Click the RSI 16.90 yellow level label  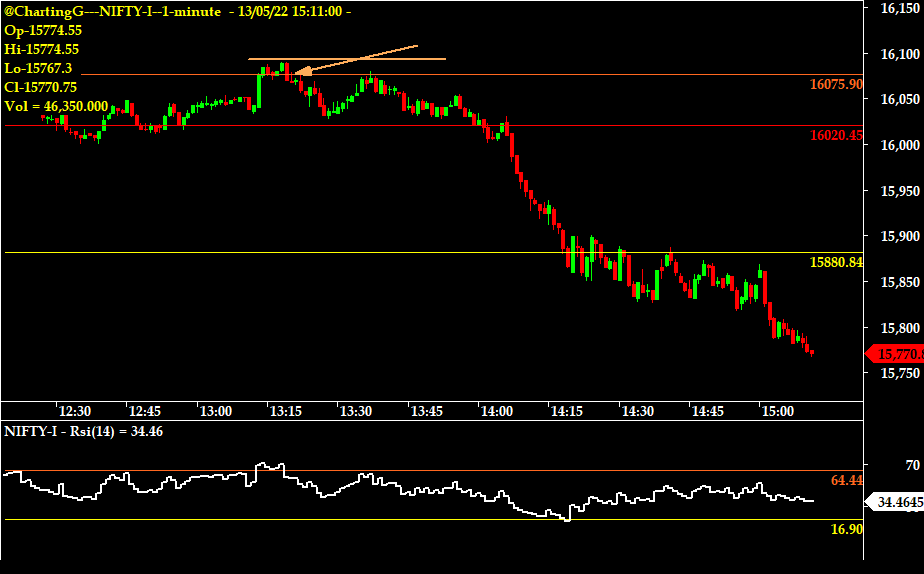pyautogui.click(x=847, y=529)
